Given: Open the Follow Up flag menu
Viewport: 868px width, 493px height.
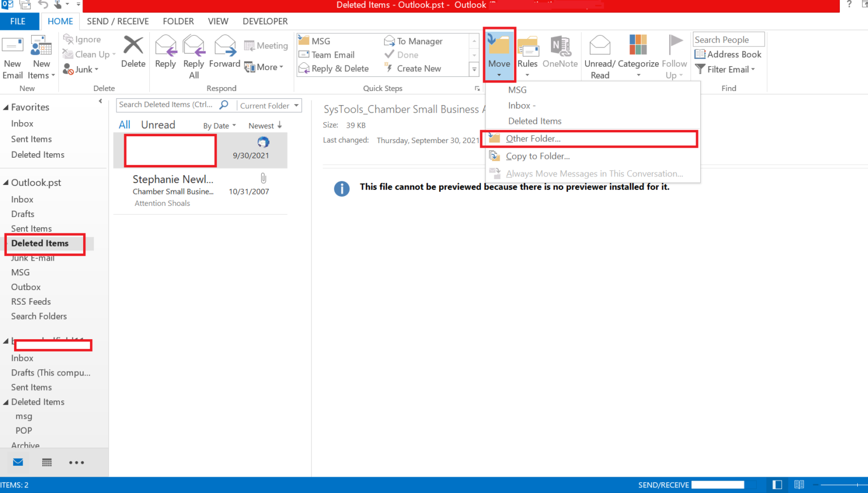Looking at the screenshot, I should point(674,57).
